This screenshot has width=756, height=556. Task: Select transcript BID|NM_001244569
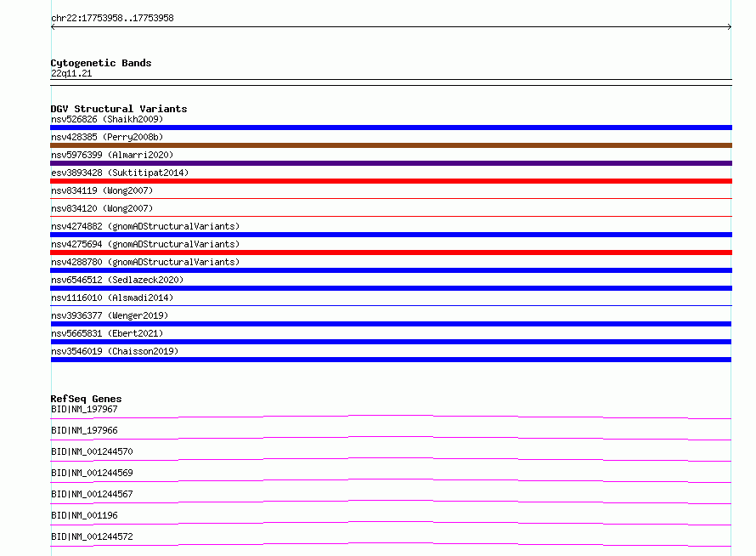coord(92,473)
